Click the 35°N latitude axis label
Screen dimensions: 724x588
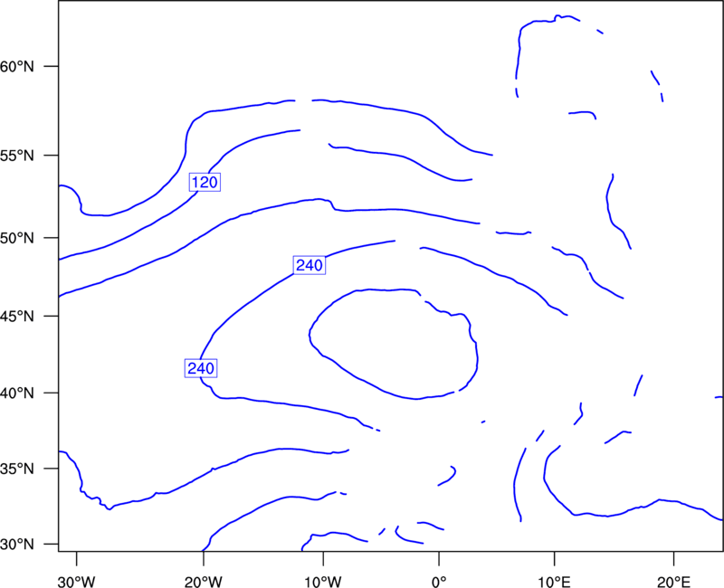[x=17, y=469]
